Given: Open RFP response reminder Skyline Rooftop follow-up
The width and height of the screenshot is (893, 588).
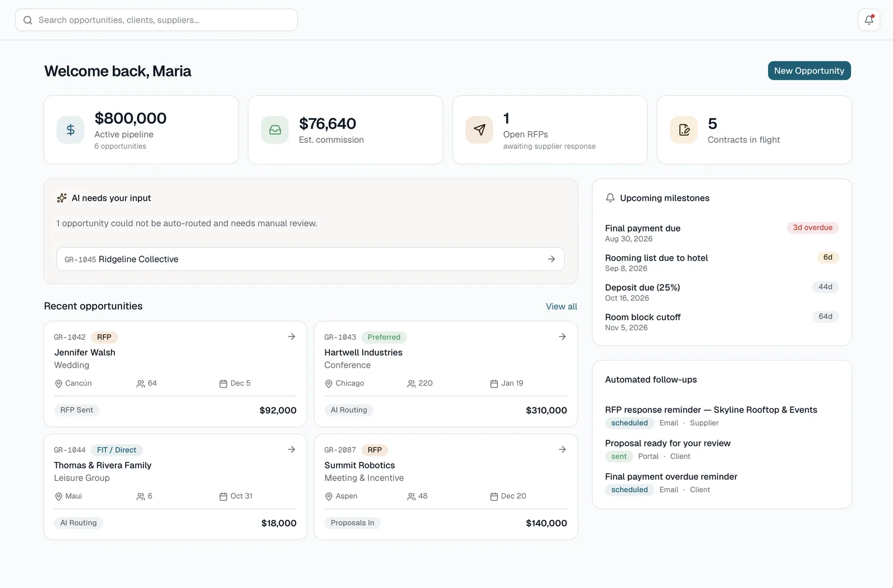Looking at the screenshot, I should (722, 416).
